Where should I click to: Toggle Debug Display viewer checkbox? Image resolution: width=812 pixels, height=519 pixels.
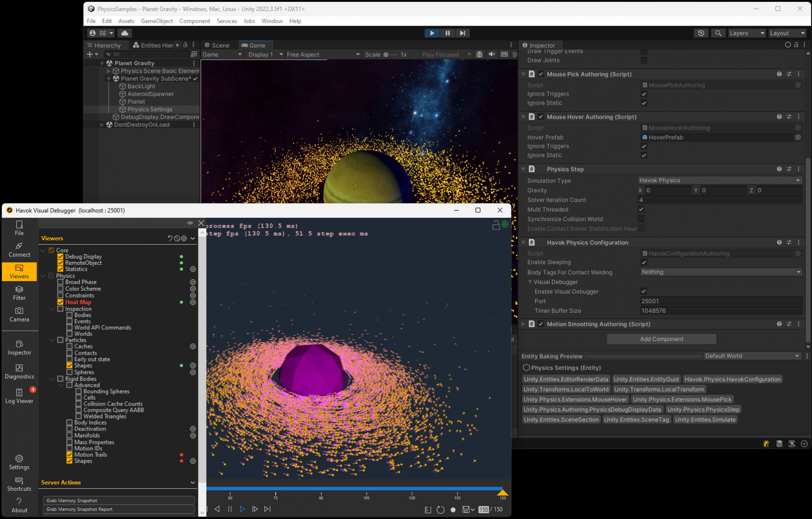pyautogui.click(x=61, y=257)
